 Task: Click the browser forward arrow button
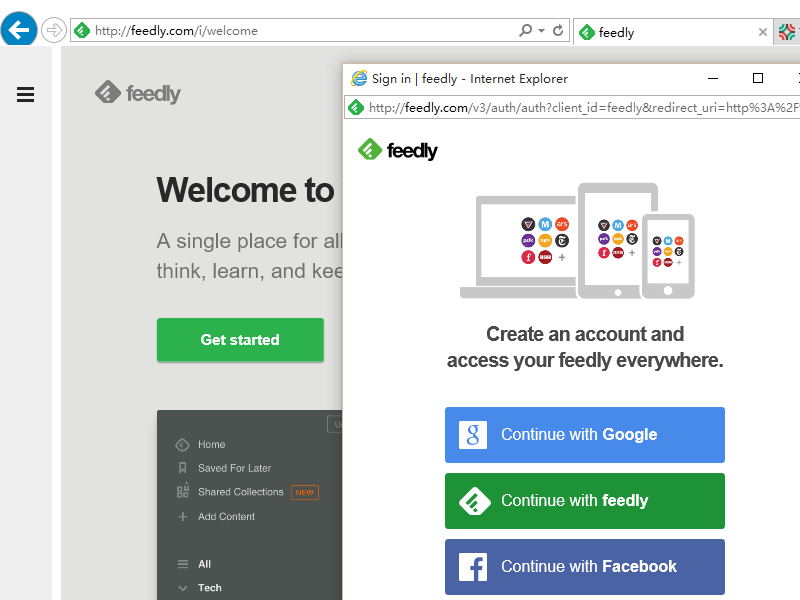click(x=53, y=30)
